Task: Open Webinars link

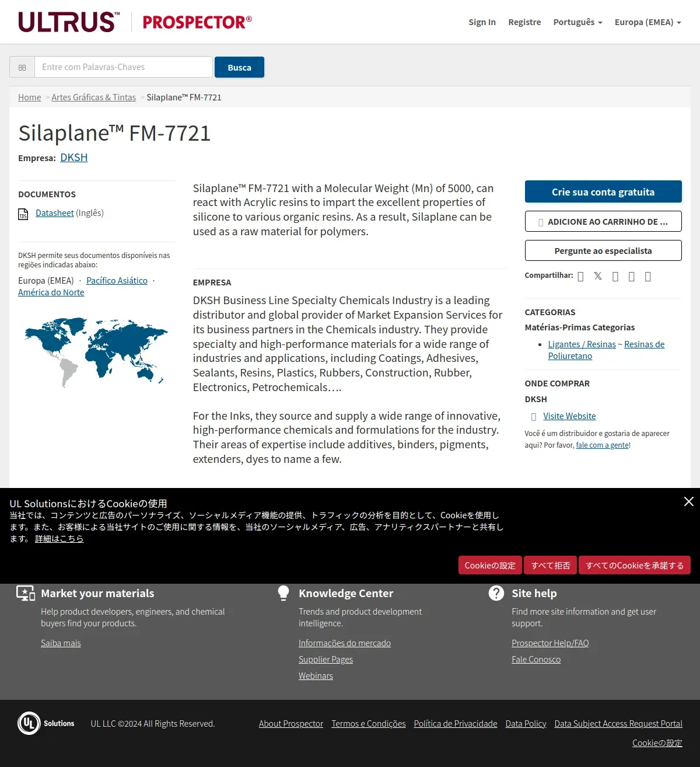Action: (316, 676)
